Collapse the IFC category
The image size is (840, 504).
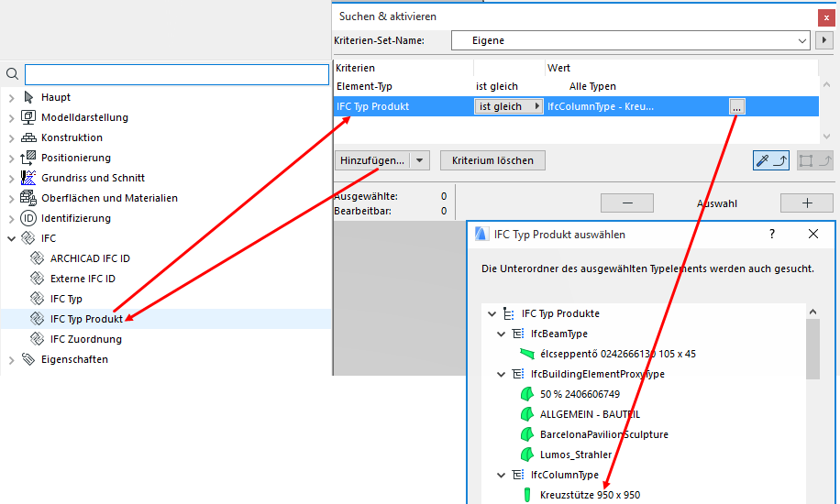pos(11,239)
